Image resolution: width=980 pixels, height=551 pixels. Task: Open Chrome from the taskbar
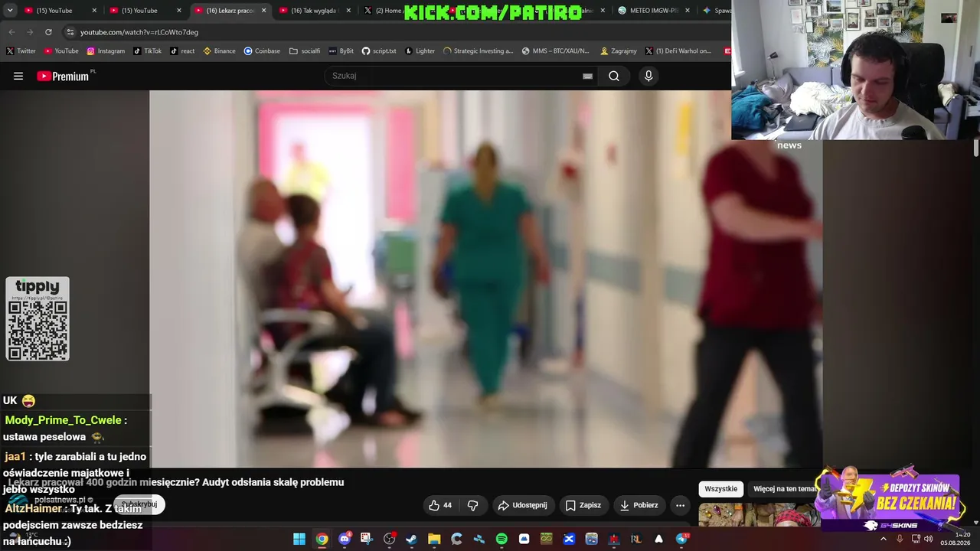click(x=322, y=539)
